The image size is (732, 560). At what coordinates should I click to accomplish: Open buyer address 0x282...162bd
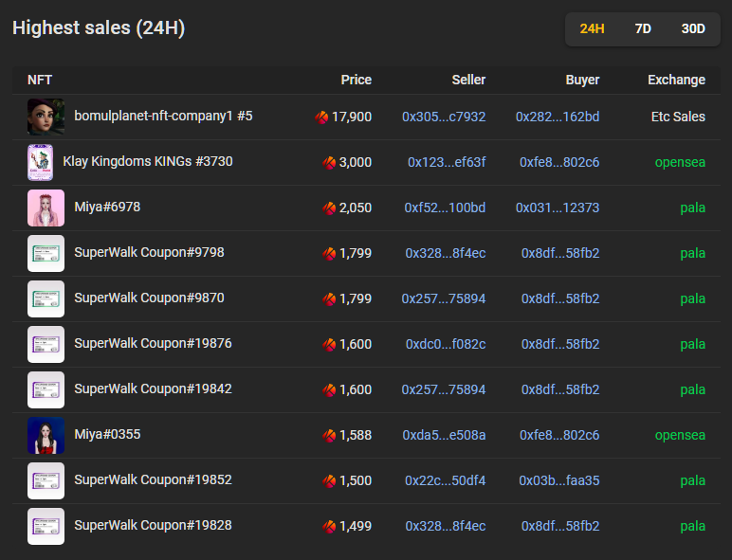(558, 117)
